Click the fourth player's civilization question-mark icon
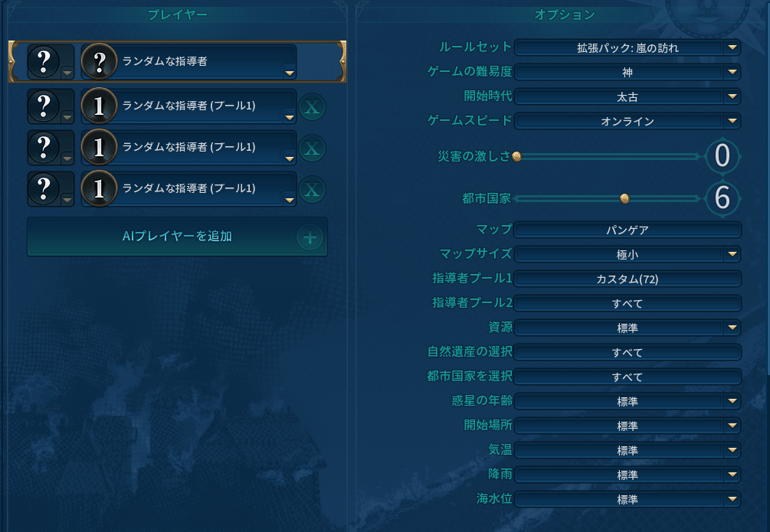This screenshot has width=770, height=532. 44,189
